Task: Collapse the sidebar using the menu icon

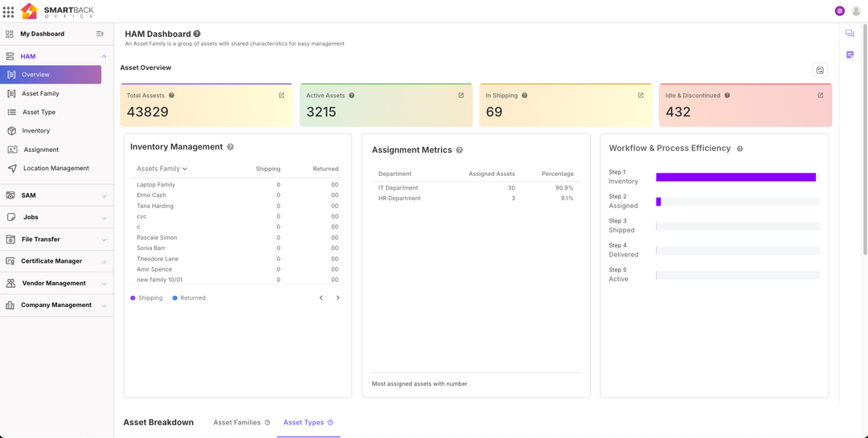Action: [100, 34]
